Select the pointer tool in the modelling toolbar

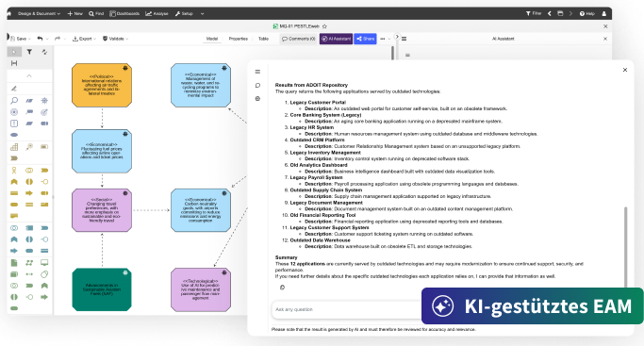(14, 52)
